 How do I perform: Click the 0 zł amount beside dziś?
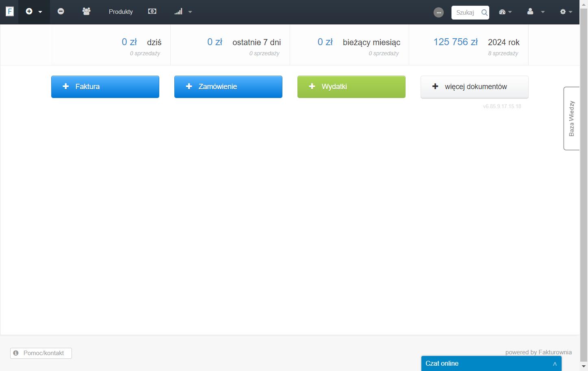(129, 42)
